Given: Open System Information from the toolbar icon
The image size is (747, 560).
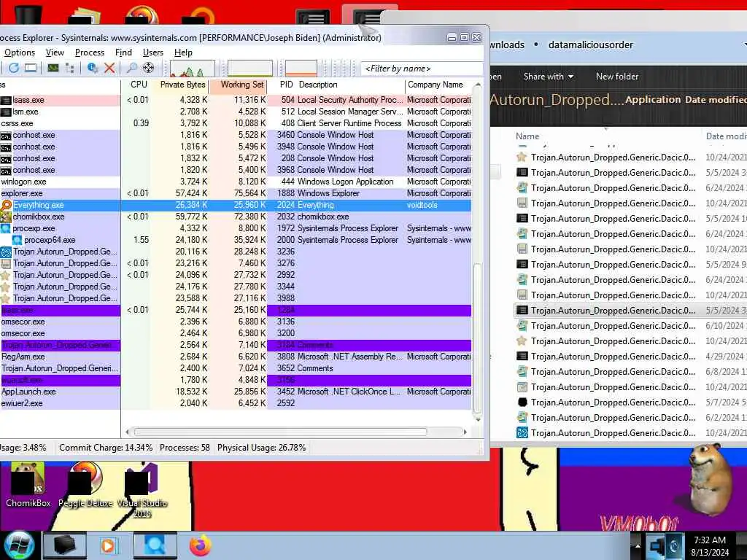Looking at the screenshot, I should (x=31, y=68).
